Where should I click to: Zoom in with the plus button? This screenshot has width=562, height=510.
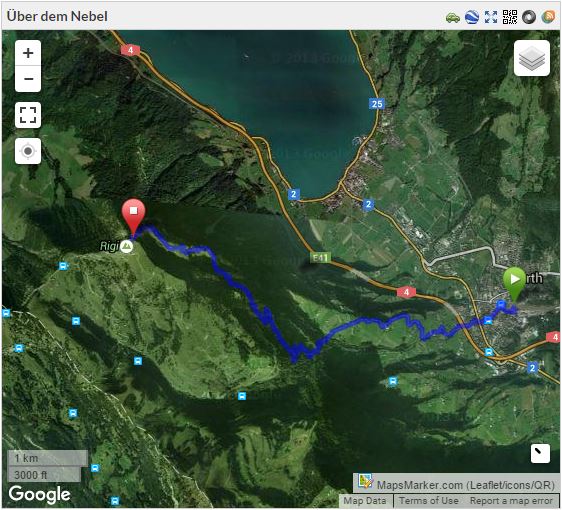coord(28,53)
